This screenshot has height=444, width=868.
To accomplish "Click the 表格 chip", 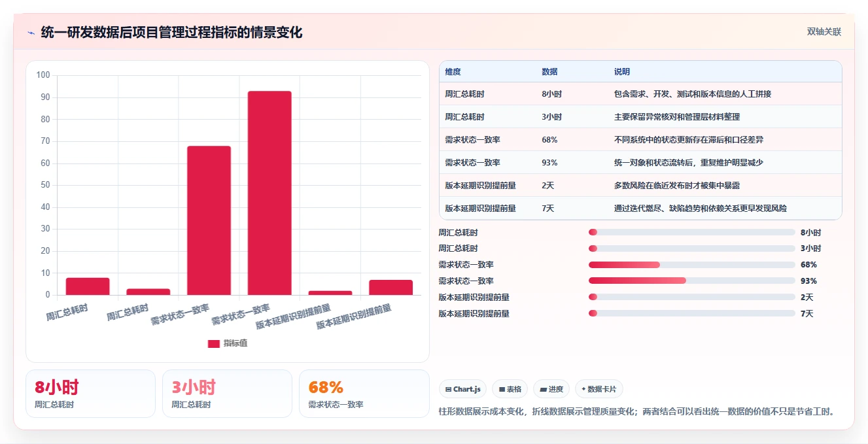I will 510,389.
